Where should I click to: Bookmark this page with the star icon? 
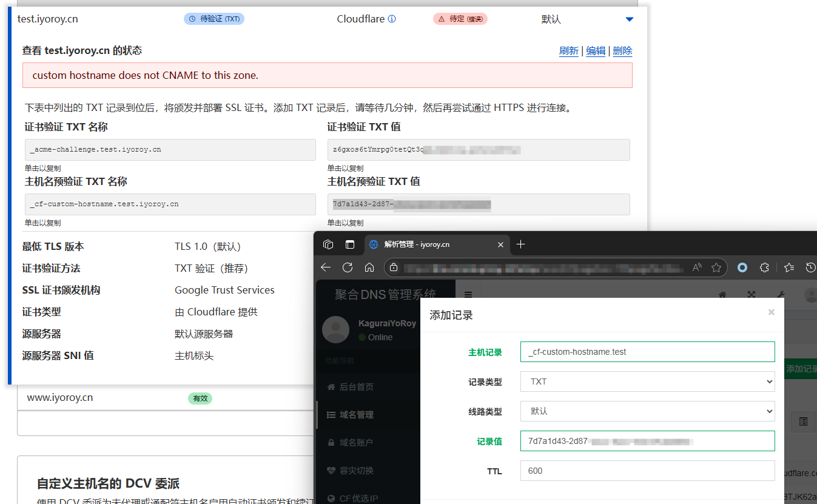(716, 267)
